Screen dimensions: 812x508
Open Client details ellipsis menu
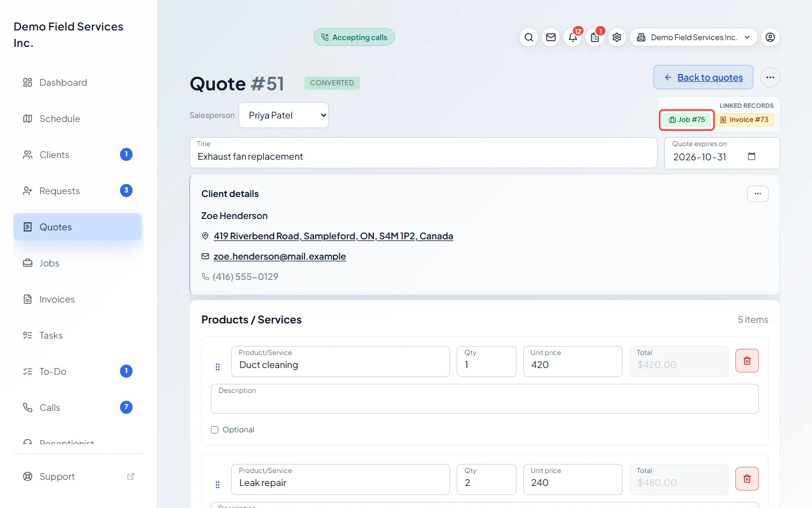pyautogui.click(x=758, y=194)
